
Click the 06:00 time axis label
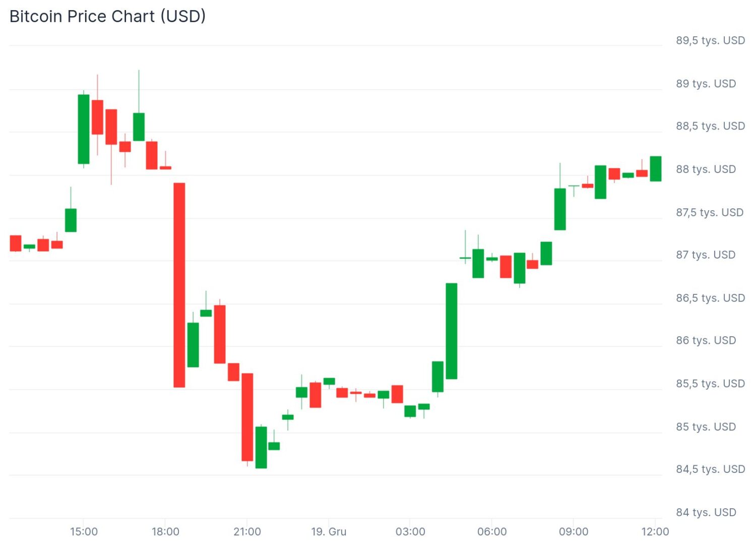[x=492, y=531]
